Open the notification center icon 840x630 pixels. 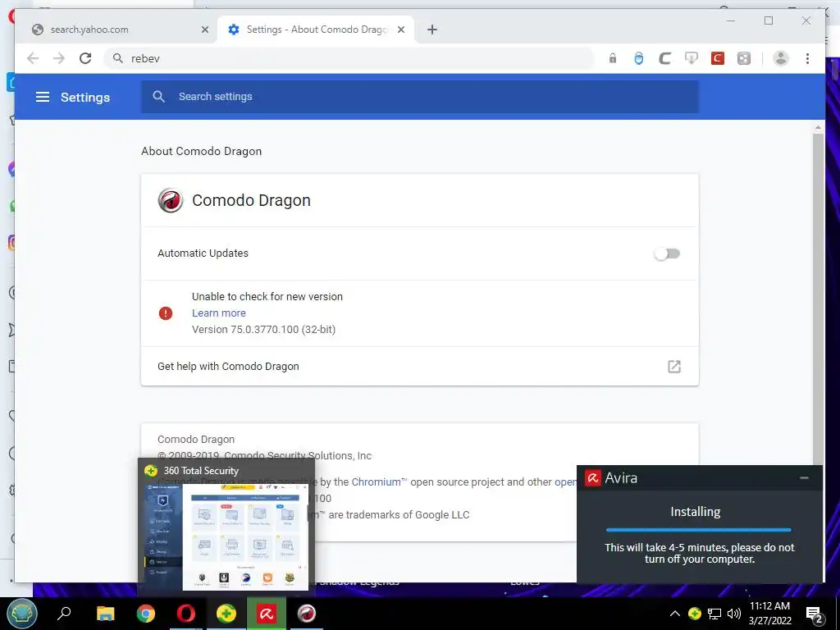(x=815, y=614)
